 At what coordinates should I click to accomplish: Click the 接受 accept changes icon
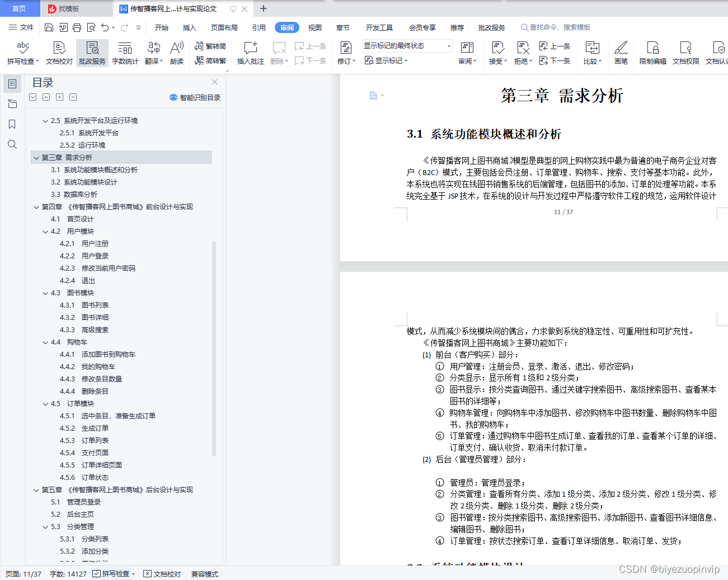pyautogui.click(x=497, y=48)
